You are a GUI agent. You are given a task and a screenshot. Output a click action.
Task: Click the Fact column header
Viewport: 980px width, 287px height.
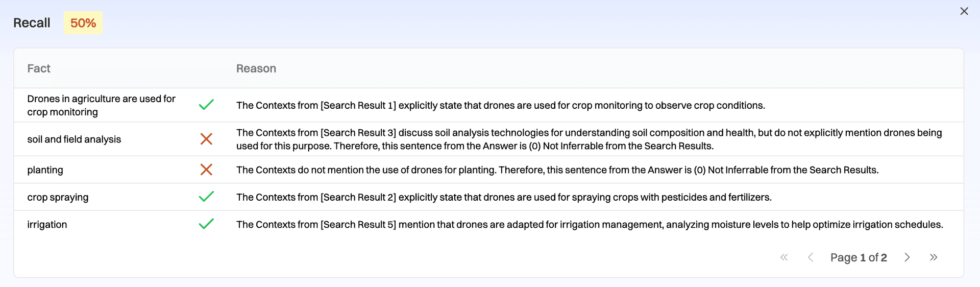tap(39, 68)
